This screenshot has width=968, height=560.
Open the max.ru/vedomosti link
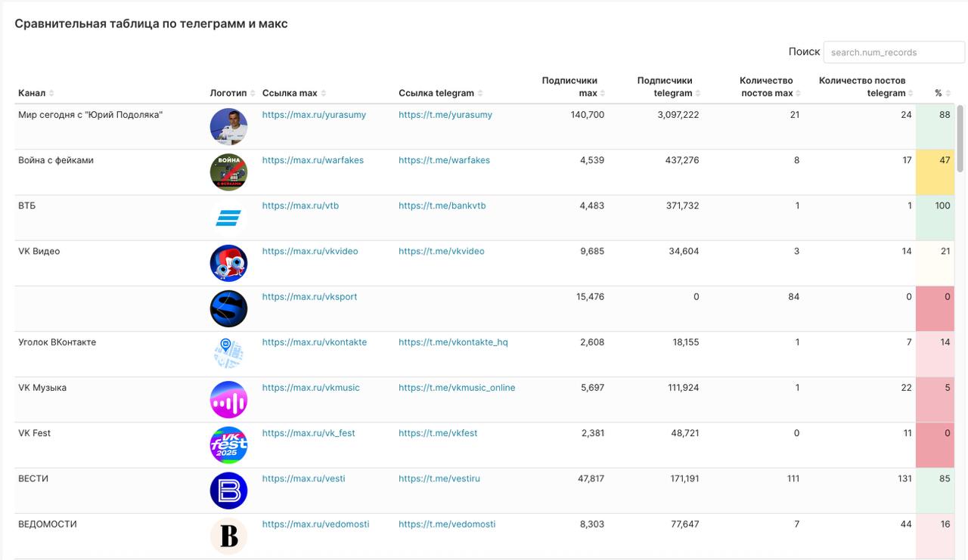[x=315, y=524]
